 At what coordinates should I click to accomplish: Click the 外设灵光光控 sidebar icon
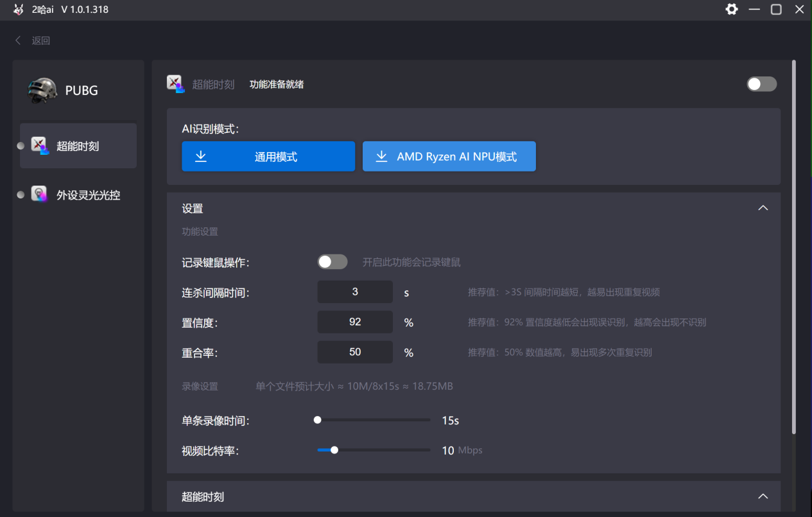click(x=39, y=194)
